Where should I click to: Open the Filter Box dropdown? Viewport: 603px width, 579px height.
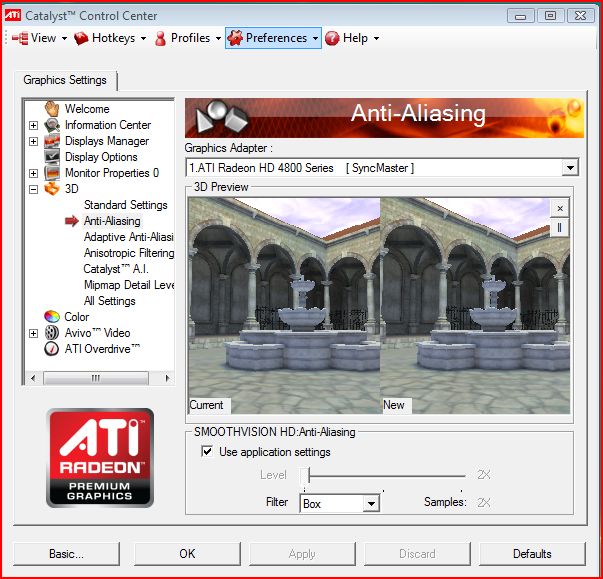click(x=371, y=503)
